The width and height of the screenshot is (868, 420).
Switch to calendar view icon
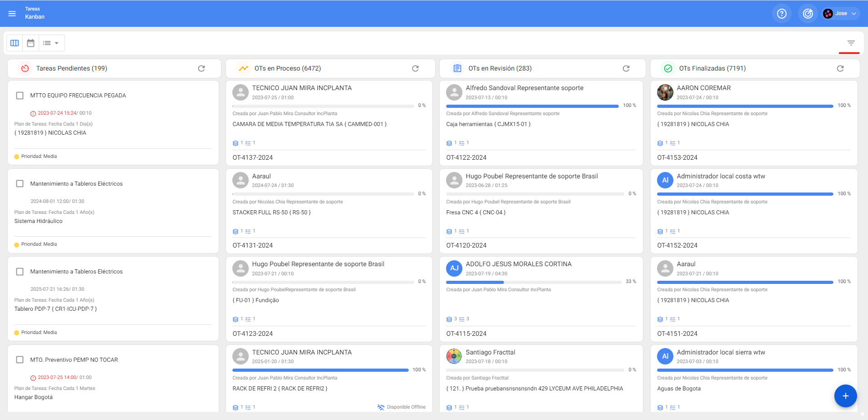(31, 43)
